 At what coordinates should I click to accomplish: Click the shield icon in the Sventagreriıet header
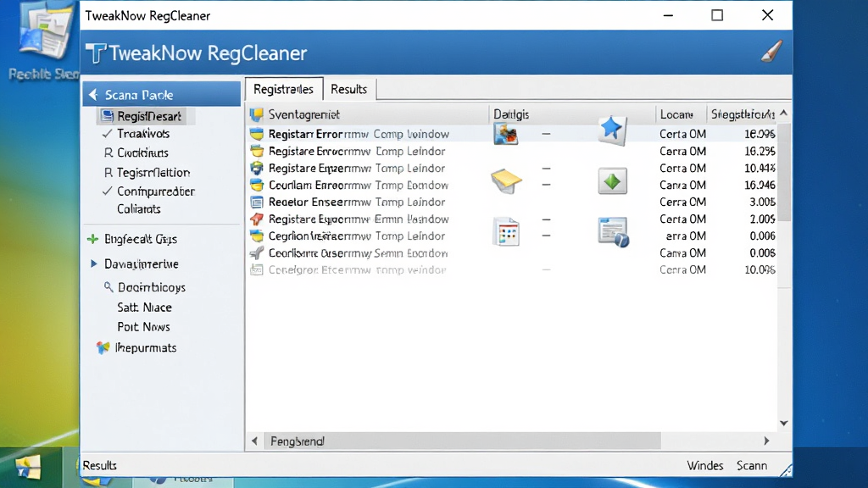tap(256, 114)
